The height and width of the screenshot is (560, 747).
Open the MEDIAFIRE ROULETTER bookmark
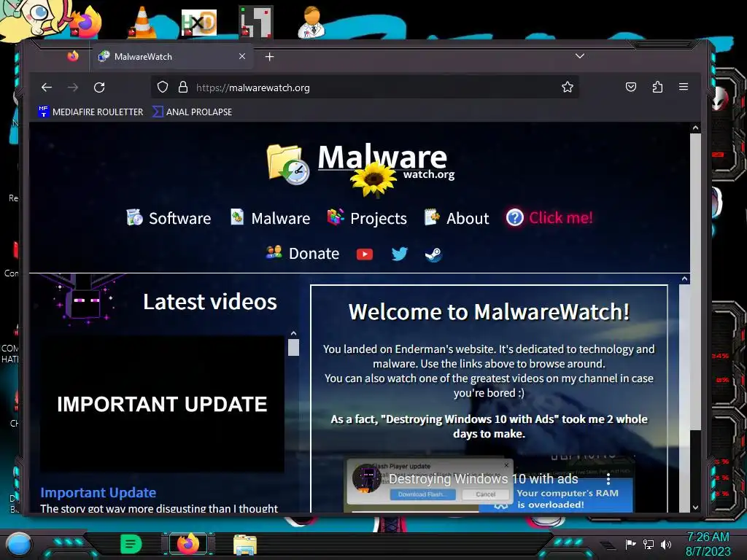coord(90,112)
